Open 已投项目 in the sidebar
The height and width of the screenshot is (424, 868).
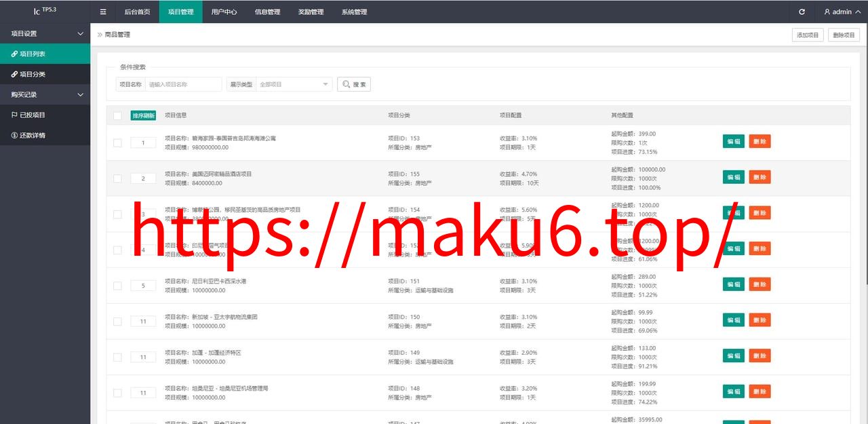pos(45,115)
